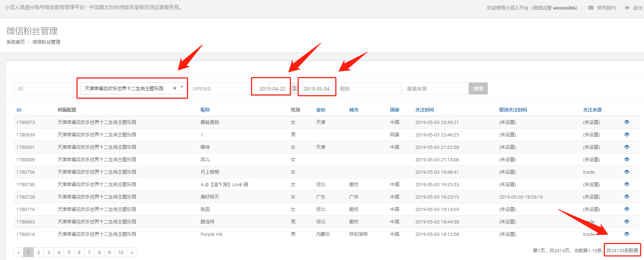Click eye icon for row 1780730
Screen dimensions: 644x260
(627, 184)
